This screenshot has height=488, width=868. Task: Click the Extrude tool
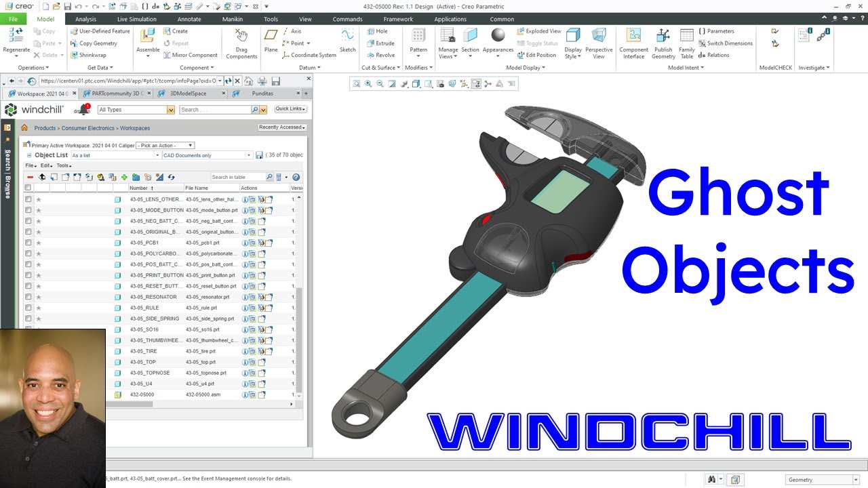click(x=380, y=43)
